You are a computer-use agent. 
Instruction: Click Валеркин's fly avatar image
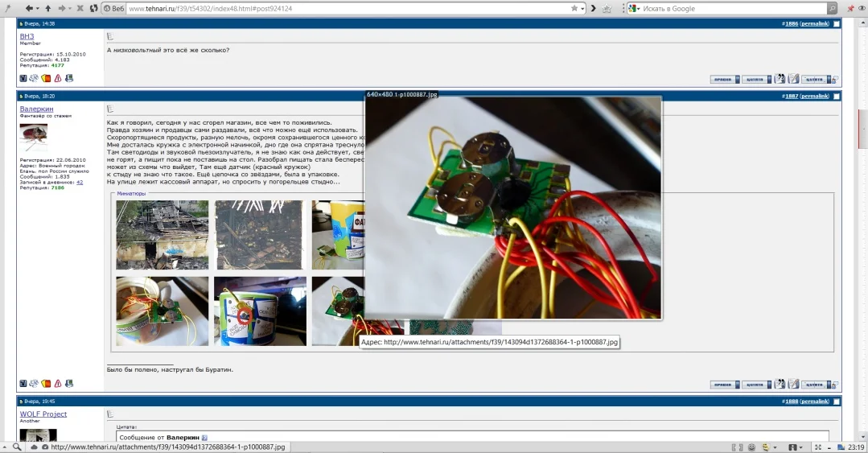(34, 138)
